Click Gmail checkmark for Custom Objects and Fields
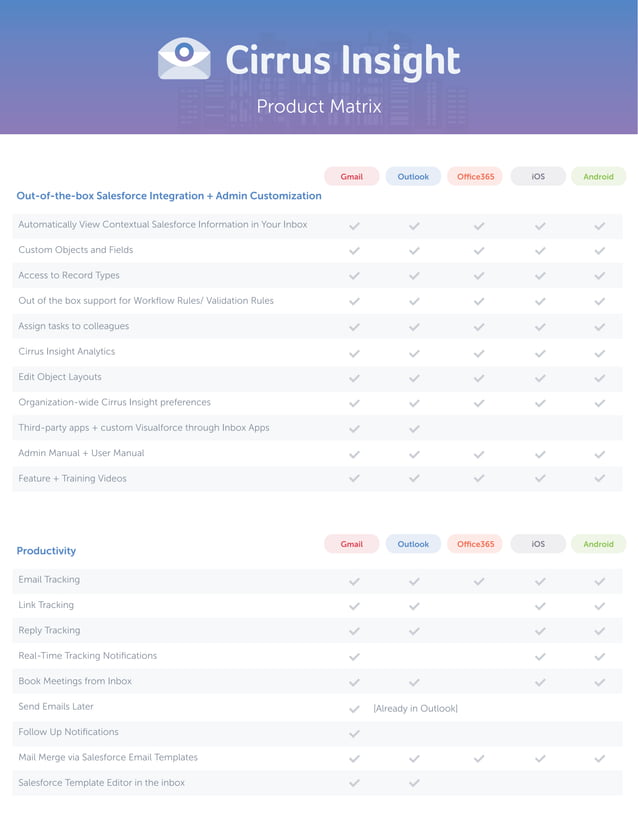This screenshot has width=638, height=826. coord(354,251)
